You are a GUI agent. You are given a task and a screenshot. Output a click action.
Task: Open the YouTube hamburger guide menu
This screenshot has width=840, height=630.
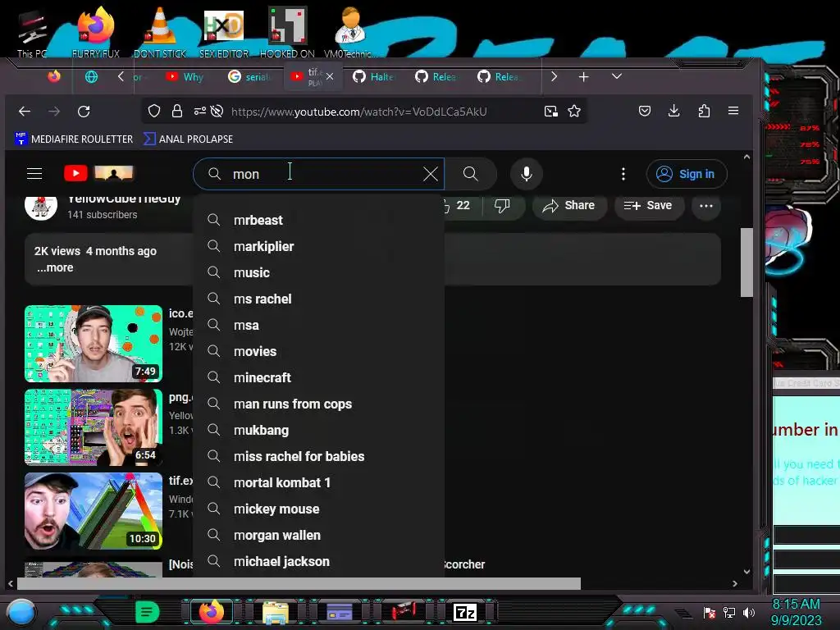point(34,174)
